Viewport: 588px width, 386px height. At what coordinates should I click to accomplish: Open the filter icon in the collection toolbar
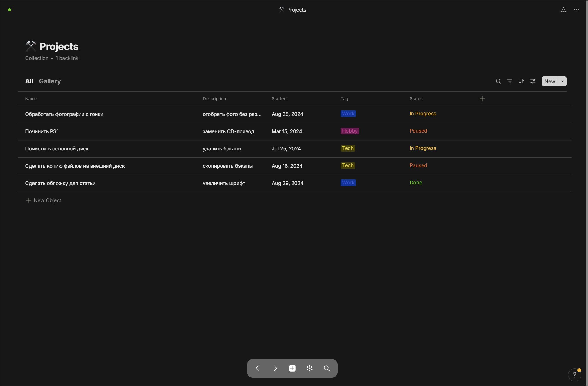tap(510, 81)
